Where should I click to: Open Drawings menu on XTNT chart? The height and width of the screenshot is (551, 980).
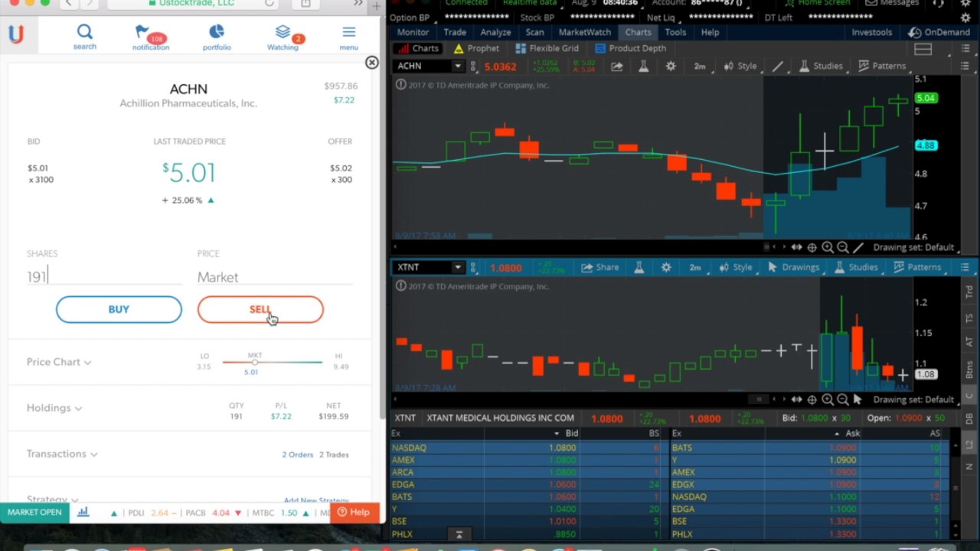pyautogui.click(x=793, y=267)
